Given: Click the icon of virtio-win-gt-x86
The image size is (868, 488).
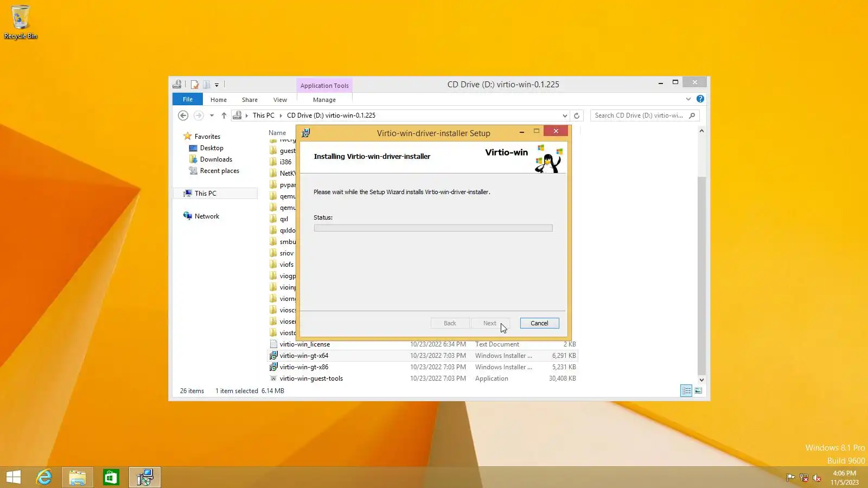Looking at the screenshot, I should (273, 367).
